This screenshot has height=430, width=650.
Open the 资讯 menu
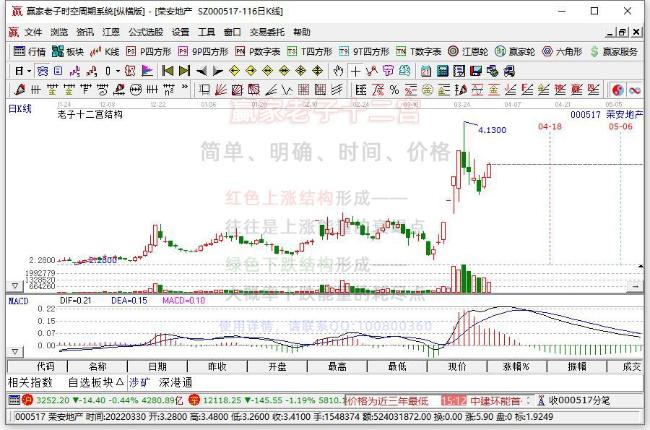(x=85, y=32)
